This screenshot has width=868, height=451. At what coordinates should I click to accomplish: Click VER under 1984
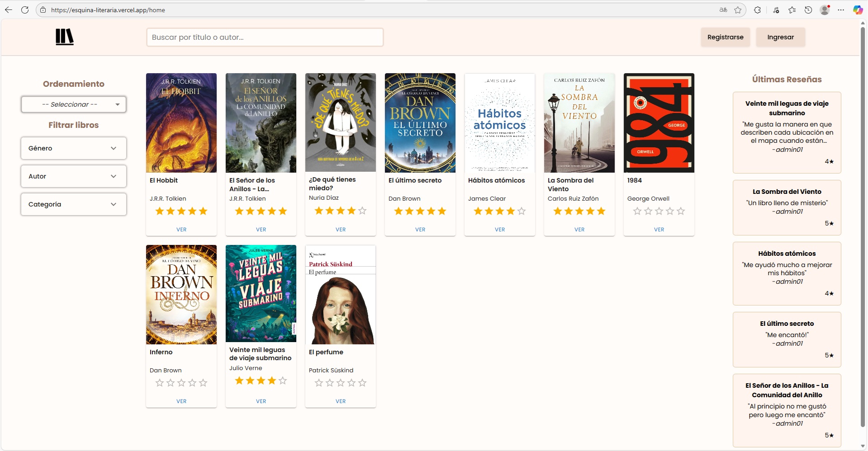[659, 230]
